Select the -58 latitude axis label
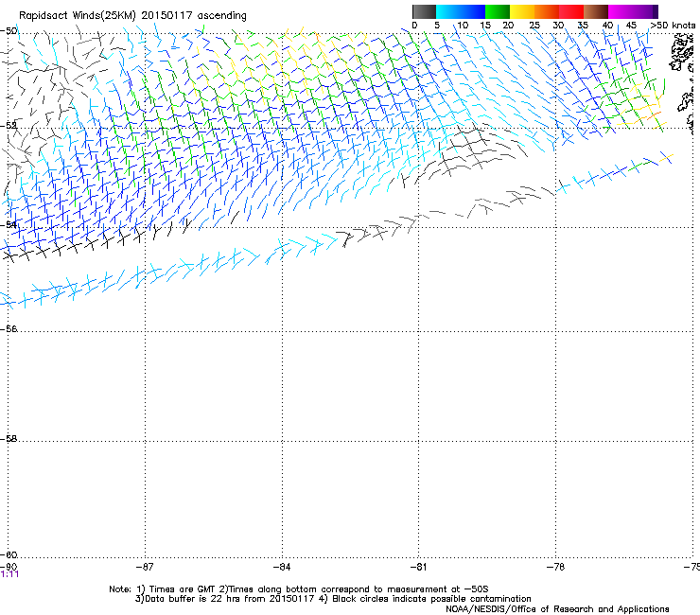The width and height of the screenshot is (700, 615). (x=9, y=439)
